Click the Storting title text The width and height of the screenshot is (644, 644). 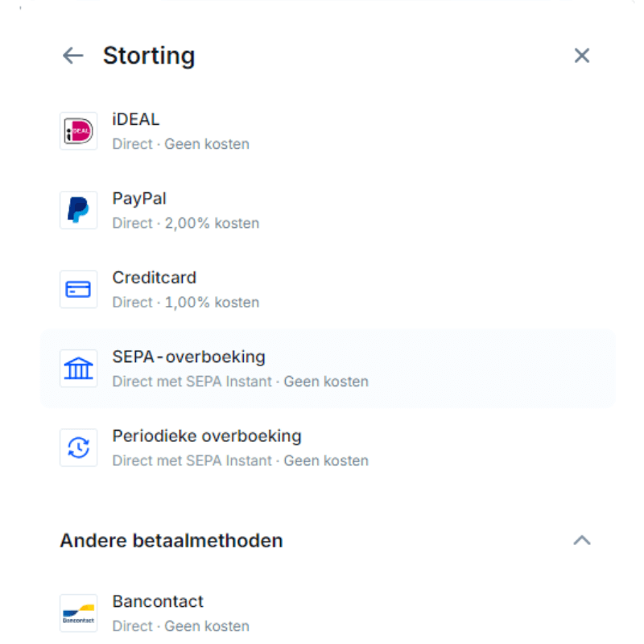(149, 55)
